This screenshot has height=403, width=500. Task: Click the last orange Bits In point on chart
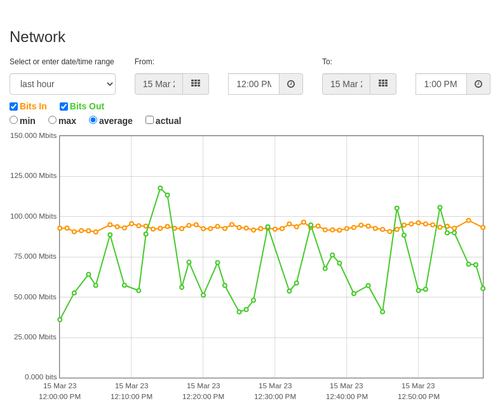click(x=483, y=227)
